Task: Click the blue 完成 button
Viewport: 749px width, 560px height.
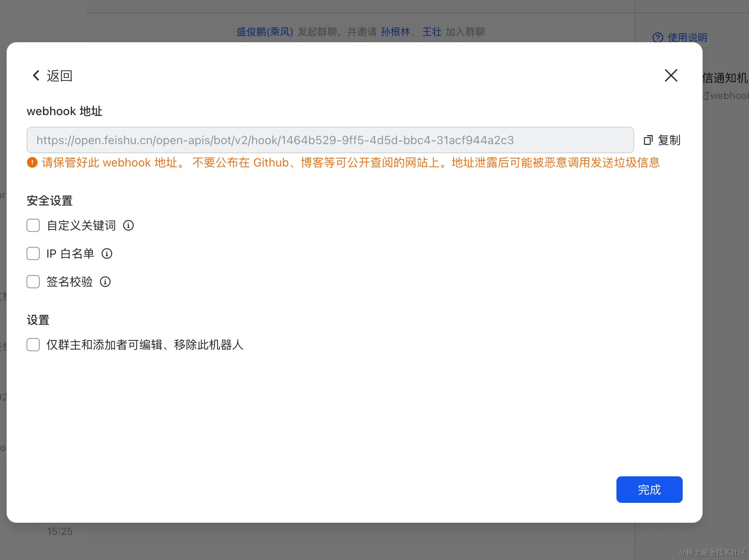Action: [649, 490]
